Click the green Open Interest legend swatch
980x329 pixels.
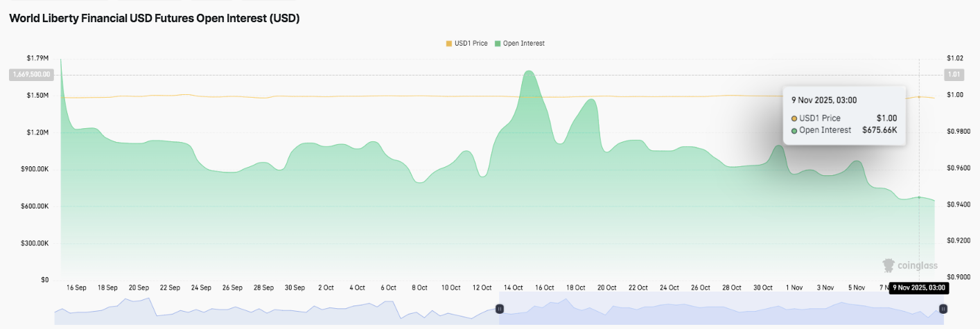point(498,44)
